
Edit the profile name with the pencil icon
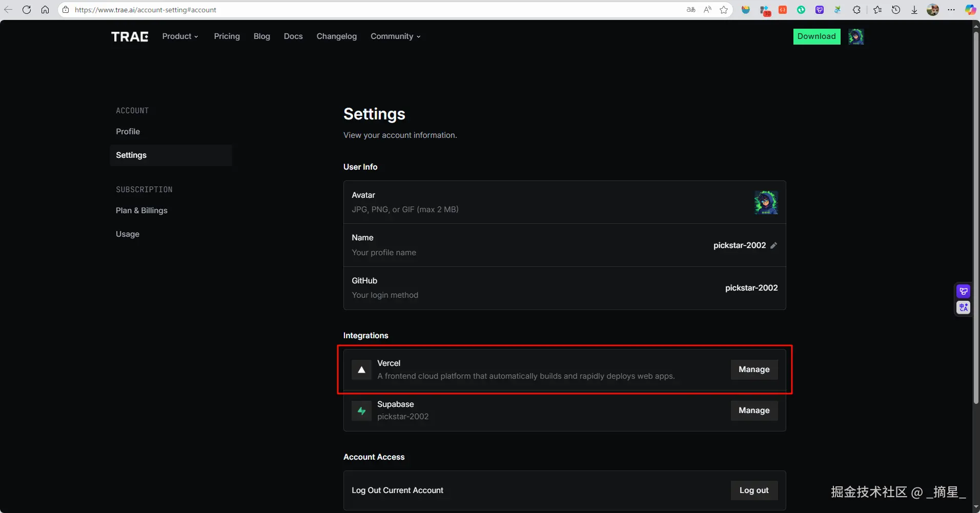(773, 245)
